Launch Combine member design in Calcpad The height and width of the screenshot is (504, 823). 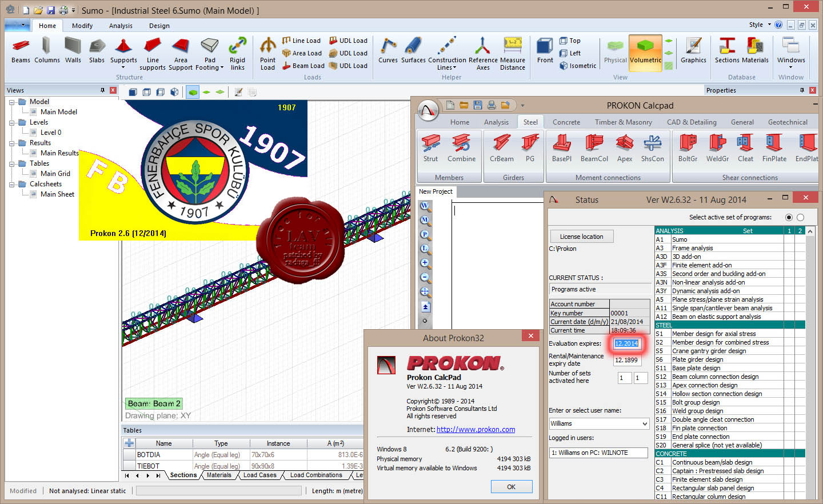[461, 149]
